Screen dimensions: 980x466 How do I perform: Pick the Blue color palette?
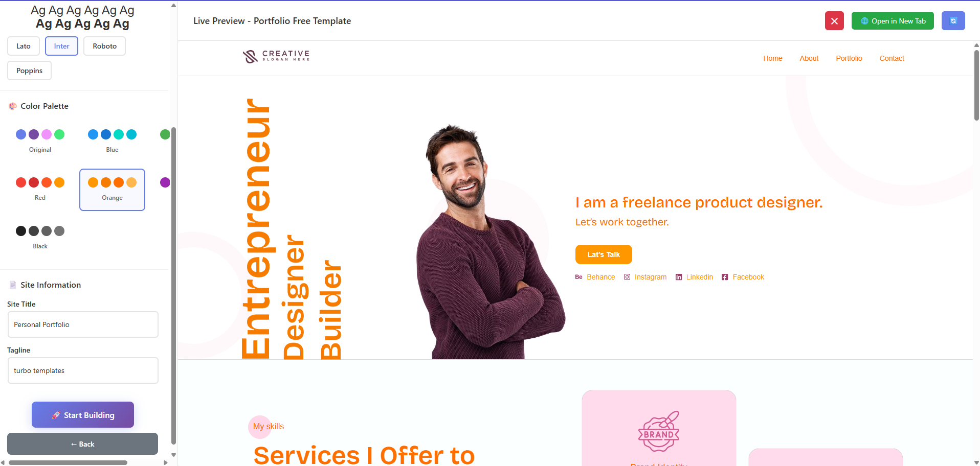point(112,141)
